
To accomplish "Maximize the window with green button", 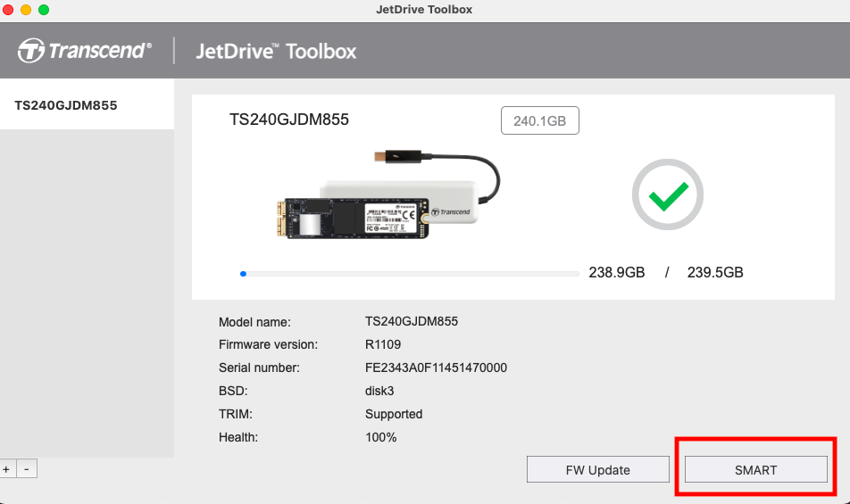I will [x=44, y=10].
